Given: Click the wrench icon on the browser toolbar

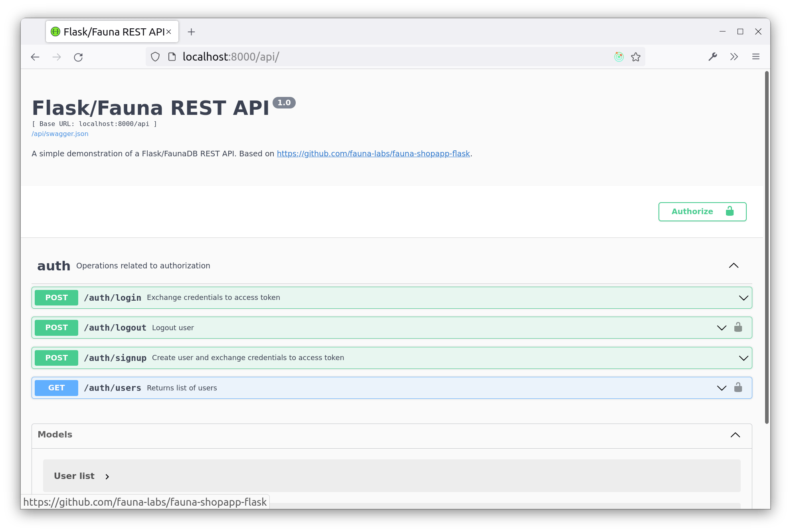Looking at the screenshot, I should (x=713, y=57).
